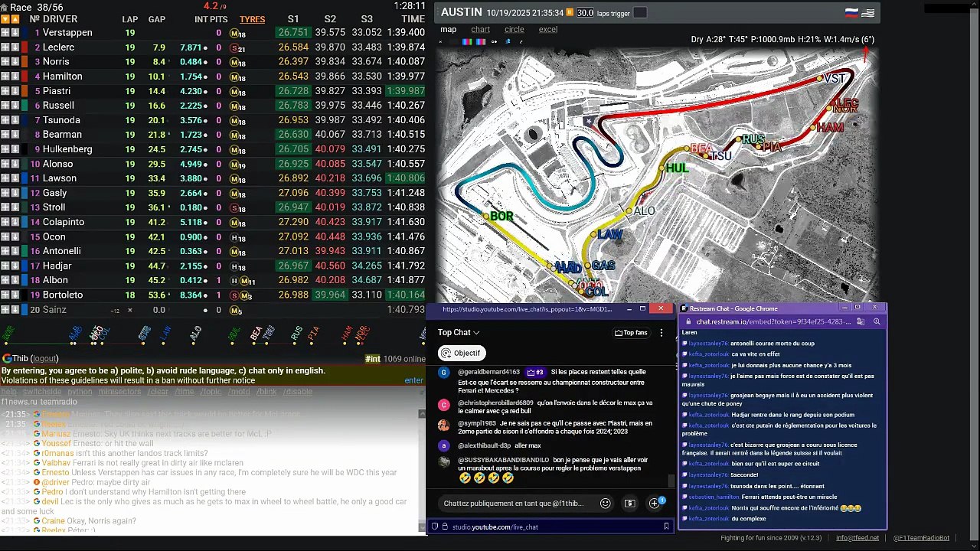Click the green team color swatch beside Russell
Screen dimensions: 980x551
tap(24, 106)
